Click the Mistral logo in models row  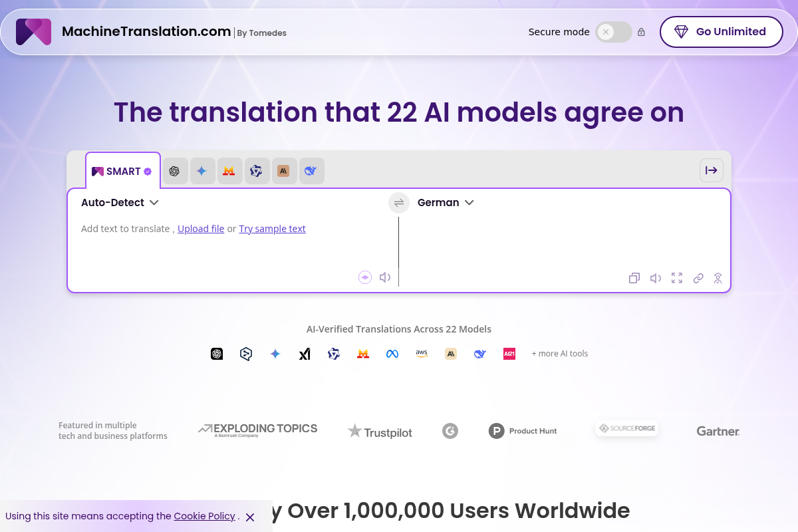tap(363, 354)
